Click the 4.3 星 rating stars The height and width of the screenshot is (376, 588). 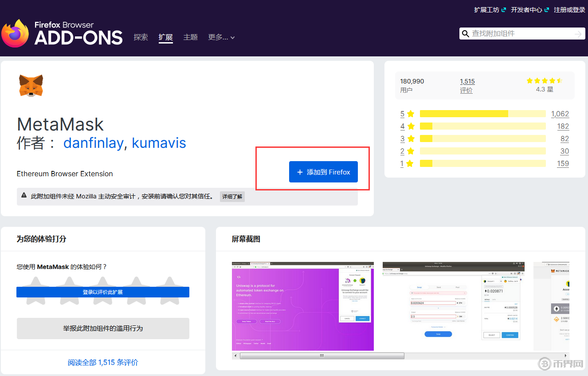click(x=545, y=81)
